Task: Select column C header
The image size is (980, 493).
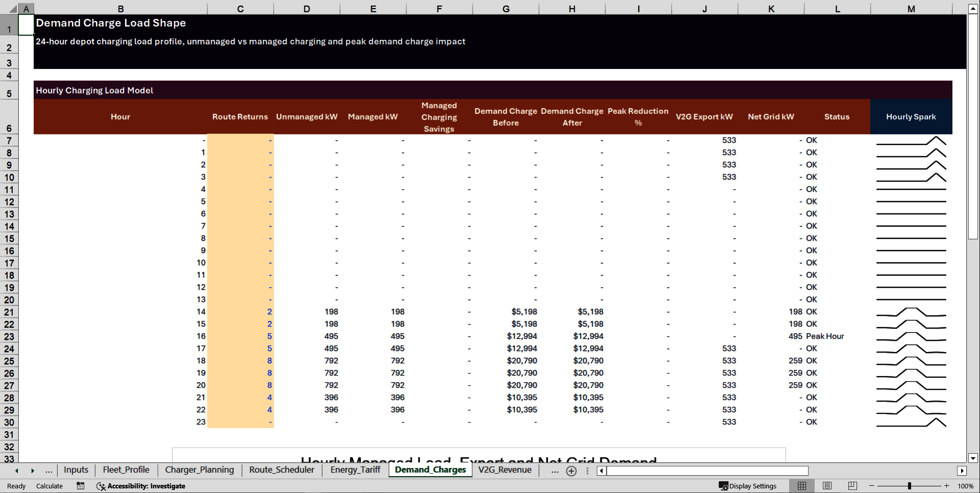Action: pos(240,9)
